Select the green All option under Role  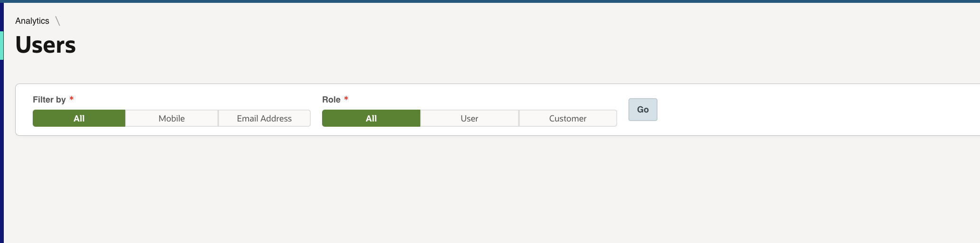pyautogui.click(x=371, y=118)
